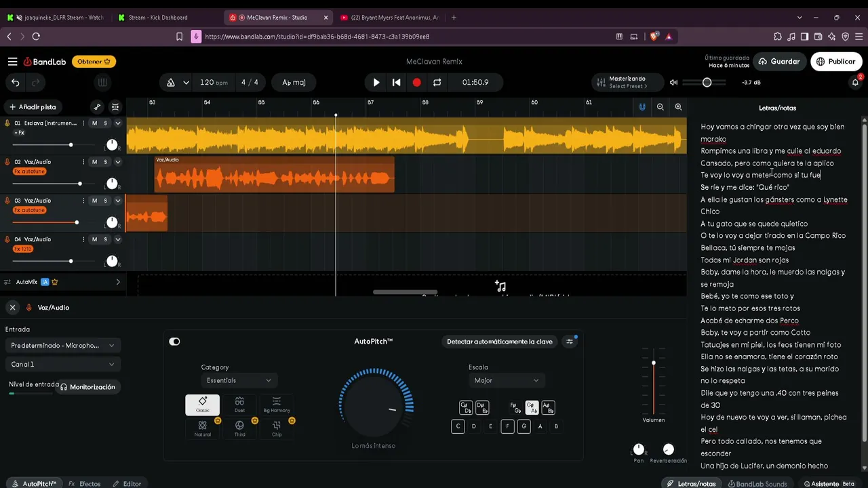Expand track 01 Esclava options chevron
Viewport: 868px width, 488px height.
click(118, 123)
